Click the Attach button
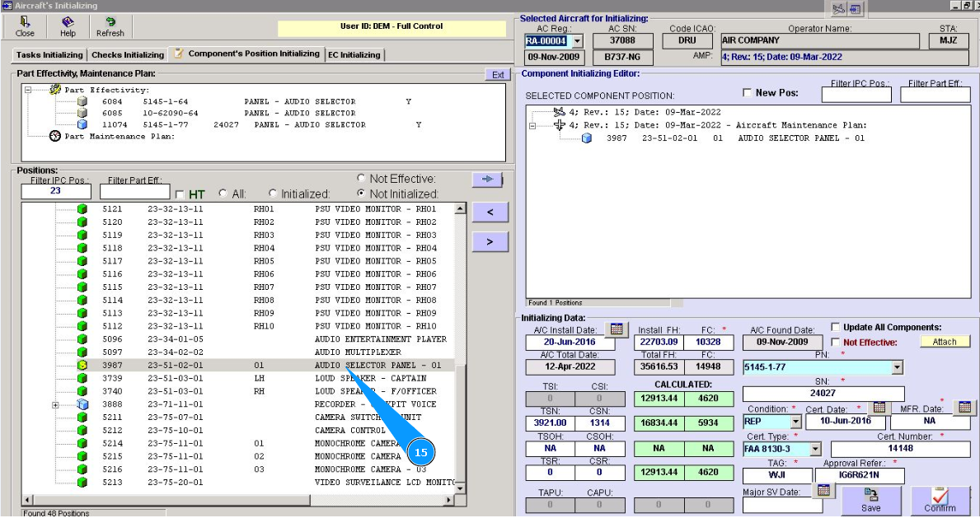This screenshot has width=980, height=518. pyautogui.click(x=945, y=342)
